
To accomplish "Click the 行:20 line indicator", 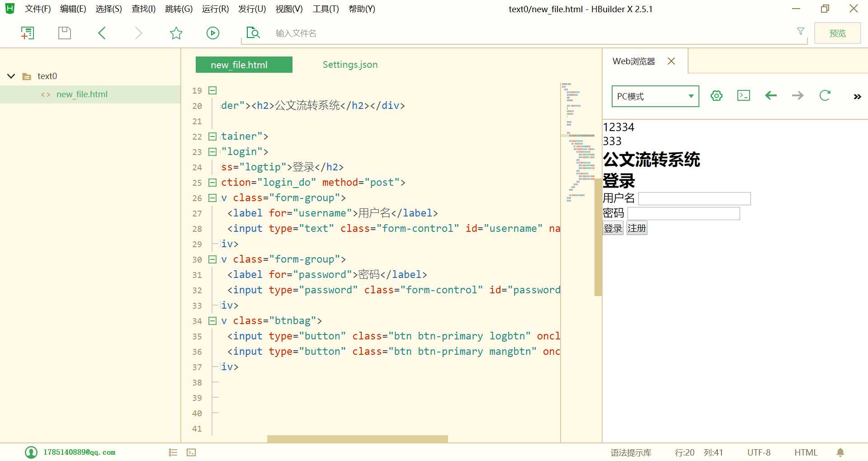I will click(684, 452).
